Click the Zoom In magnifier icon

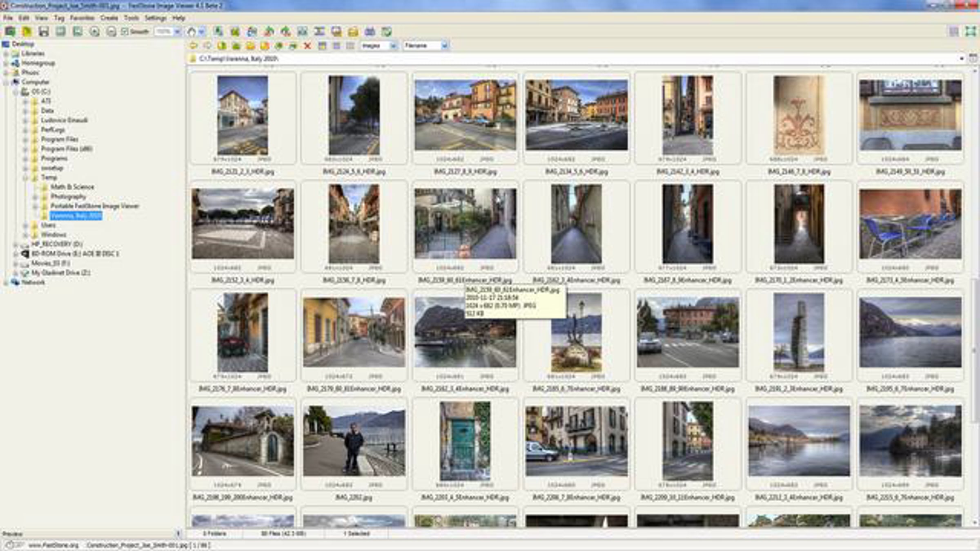click(x=94, y=31)
